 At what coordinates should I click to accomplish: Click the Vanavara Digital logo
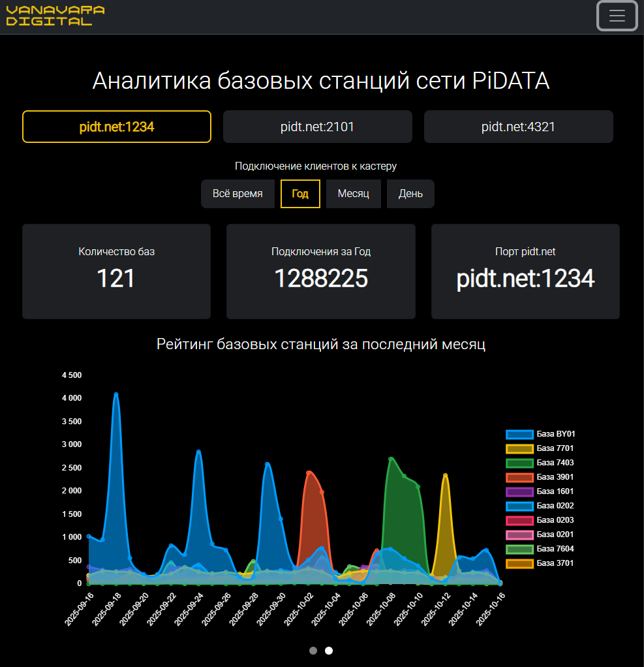(55, 16)
